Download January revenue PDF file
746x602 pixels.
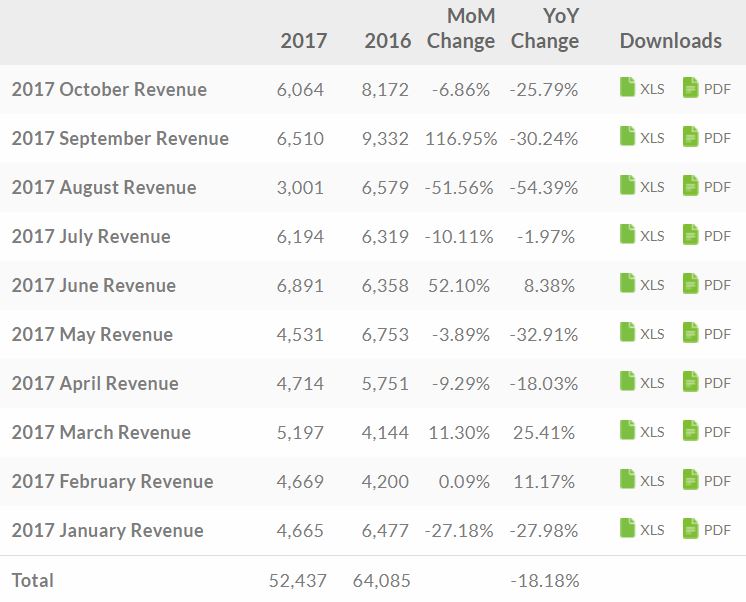tap(707, 529)
